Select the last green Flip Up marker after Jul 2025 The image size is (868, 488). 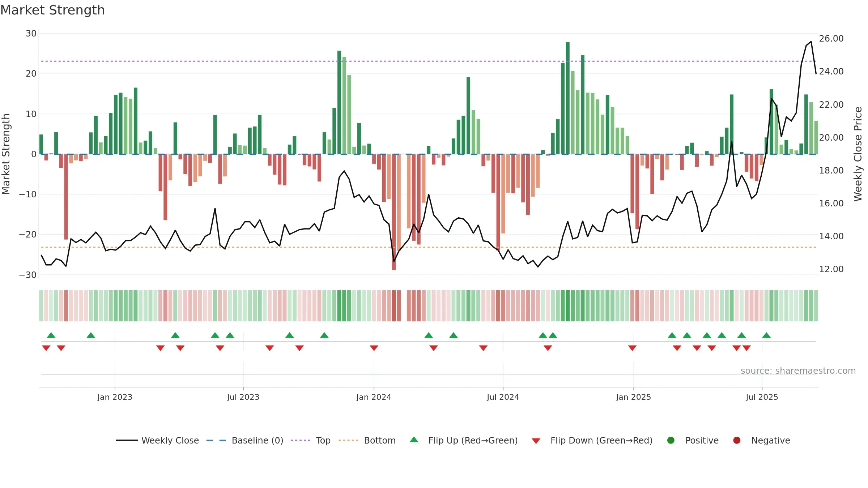pos(766,335)
